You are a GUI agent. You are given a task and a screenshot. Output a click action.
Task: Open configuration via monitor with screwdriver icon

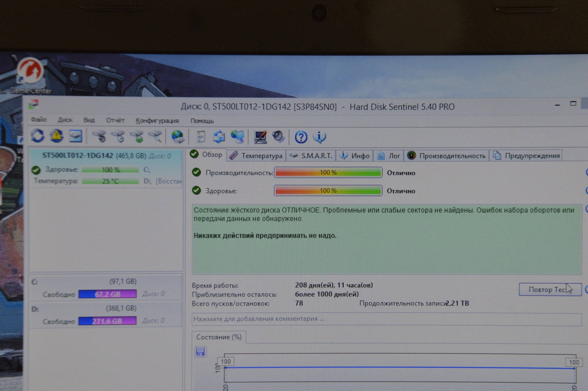tap(260, 137)
